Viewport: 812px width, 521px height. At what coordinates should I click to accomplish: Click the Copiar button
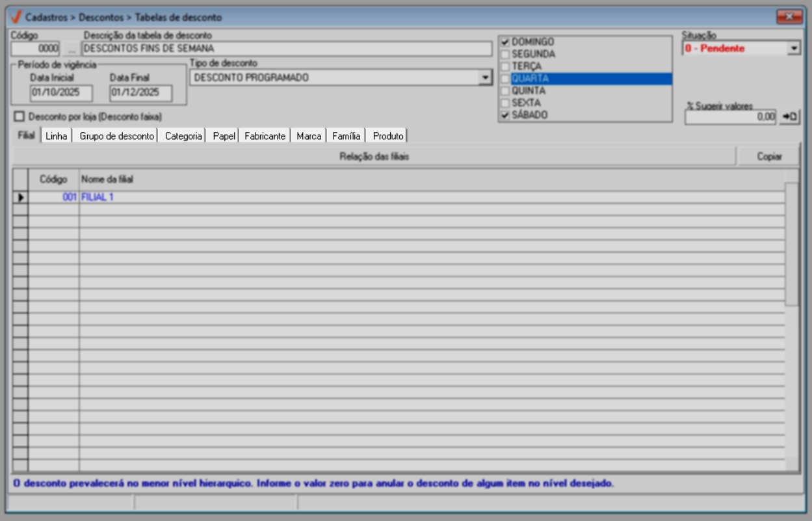point(769,157)
